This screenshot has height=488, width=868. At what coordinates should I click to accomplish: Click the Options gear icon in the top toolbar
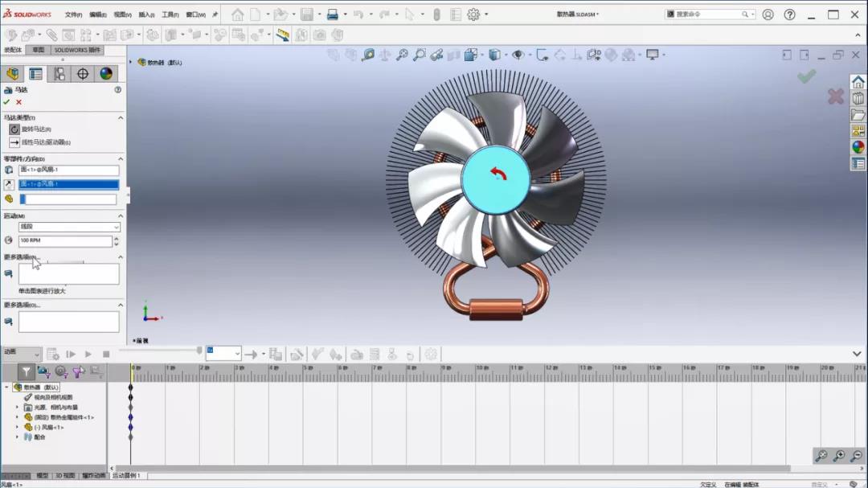tap(473, 14)
